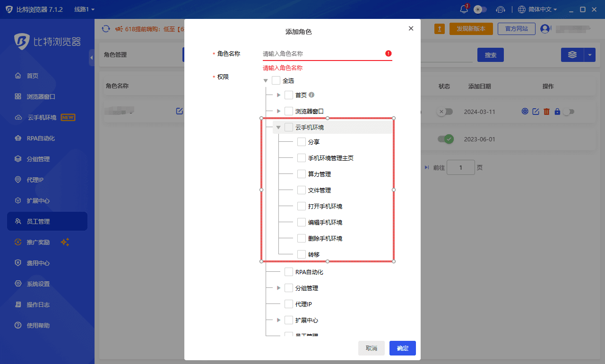Click the refresh icon in top bar
This screenshot has width=605, height=364.
(x=106, y=29)
